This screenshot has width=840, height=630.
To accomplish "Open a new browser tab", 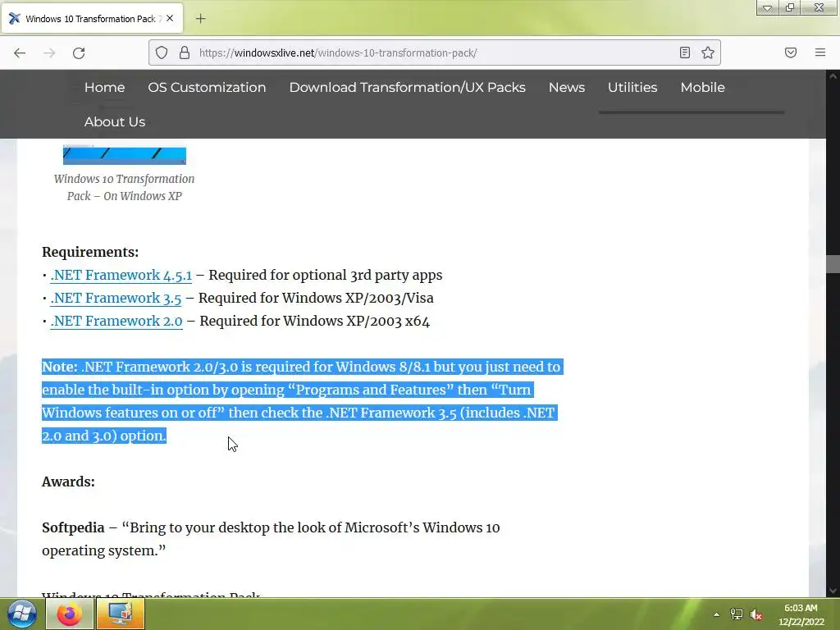I will pyautogui.click(x=200, y=19).
